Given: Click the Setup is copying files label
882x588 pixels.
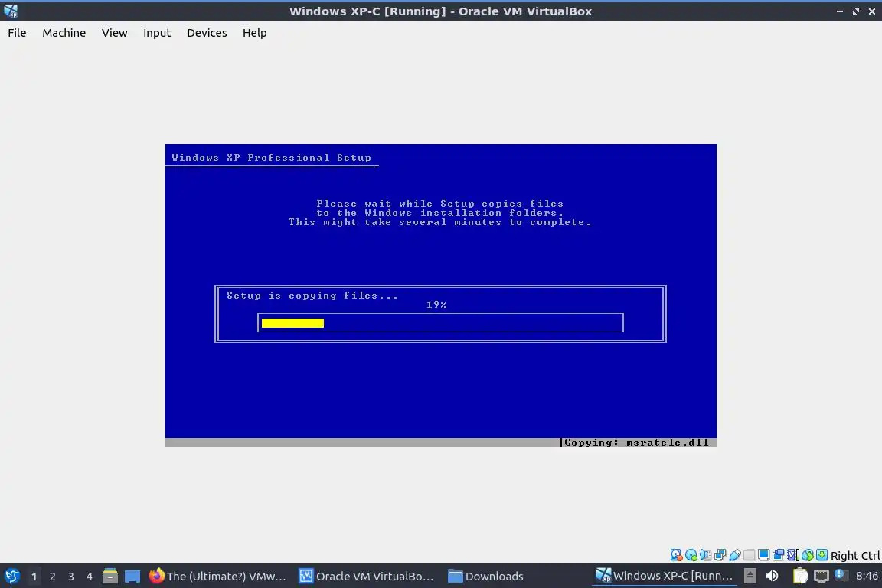Looking at the screenshot, I should (x=312, y=296).
